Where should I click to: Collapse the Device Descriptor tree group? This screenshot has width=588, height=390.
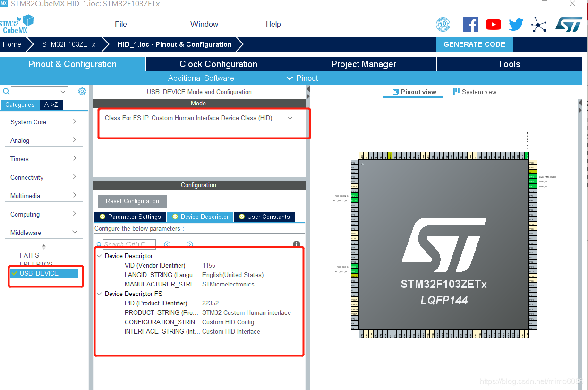[99, 256]
